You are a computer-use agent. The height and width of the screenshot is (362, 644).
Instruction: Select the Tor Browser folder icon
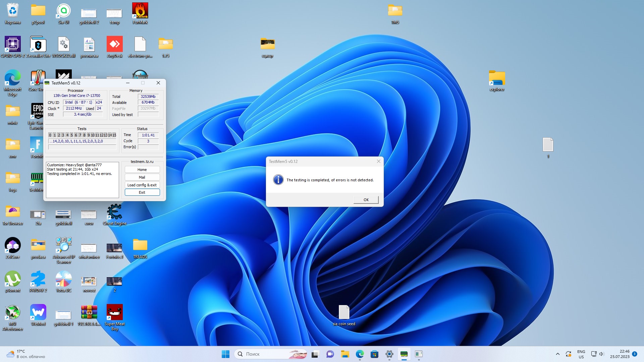point(13,213)
